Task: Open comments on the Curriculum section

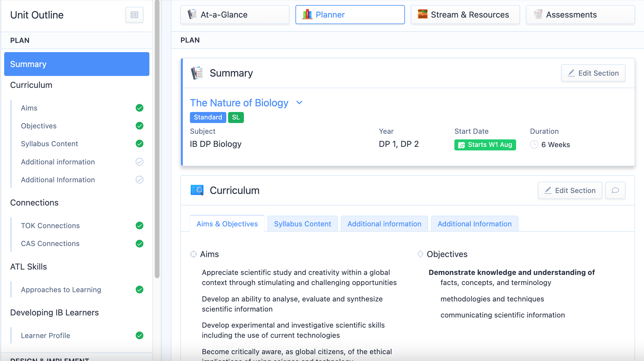Action: (x=615, y=190)
